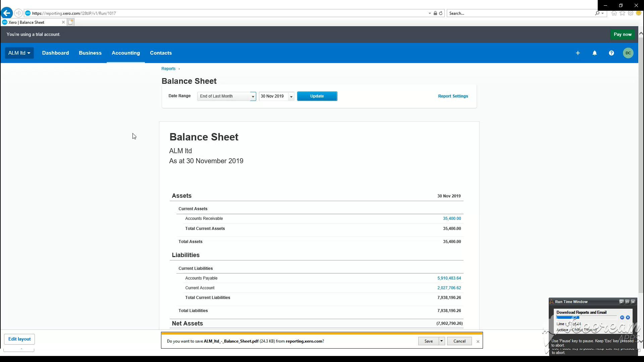Expand the End of Last Month dropdown

[253, 97]
